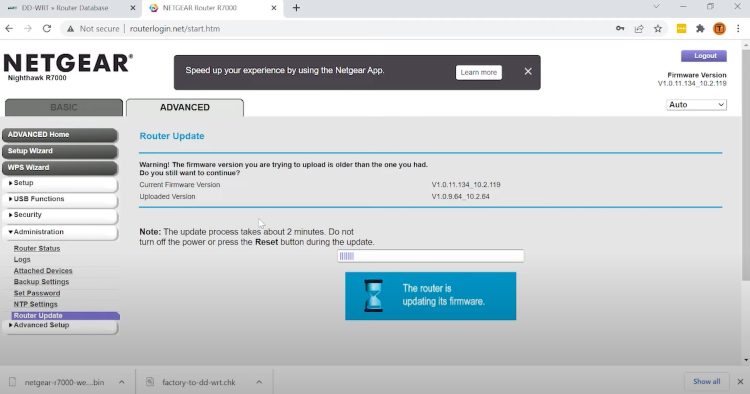This screenshot has width=750, height=394.
Task: Click the firmware update progress bar
Action: tap(430, 256)
